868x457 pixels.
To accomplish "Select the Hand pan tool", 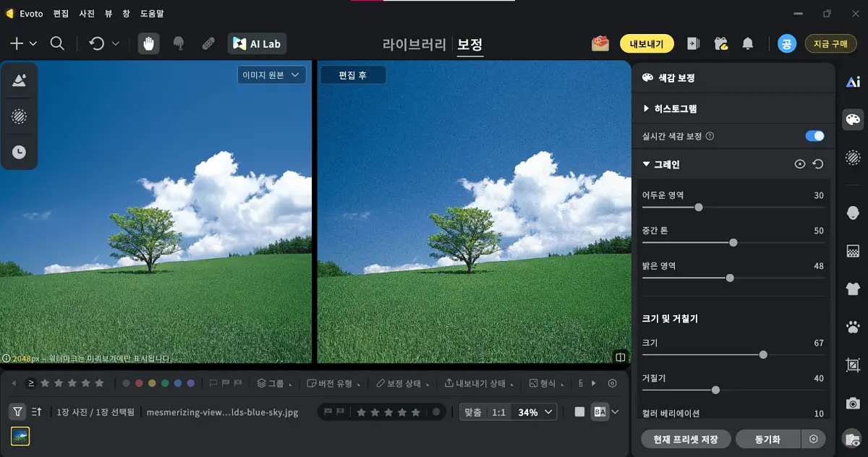I will pyautogui.click(x=149, y=43).
